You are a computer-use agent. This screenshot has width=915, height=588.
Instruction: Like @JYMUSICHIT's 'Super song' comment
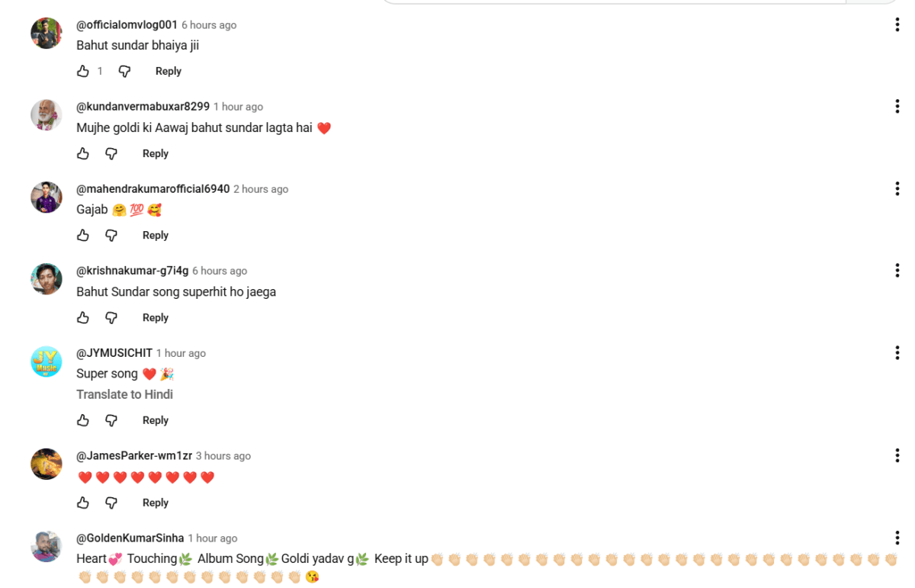tap(83, 420)
